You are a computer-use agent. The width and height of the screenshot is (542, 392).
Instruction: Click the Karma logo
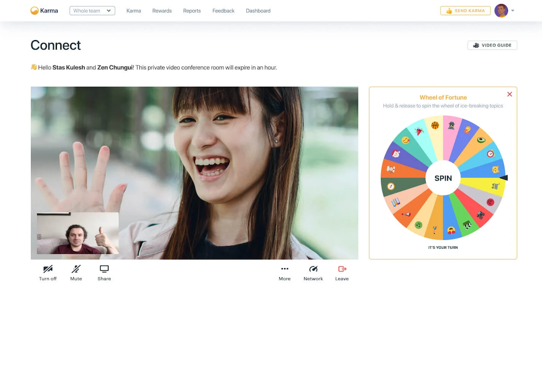44,10
